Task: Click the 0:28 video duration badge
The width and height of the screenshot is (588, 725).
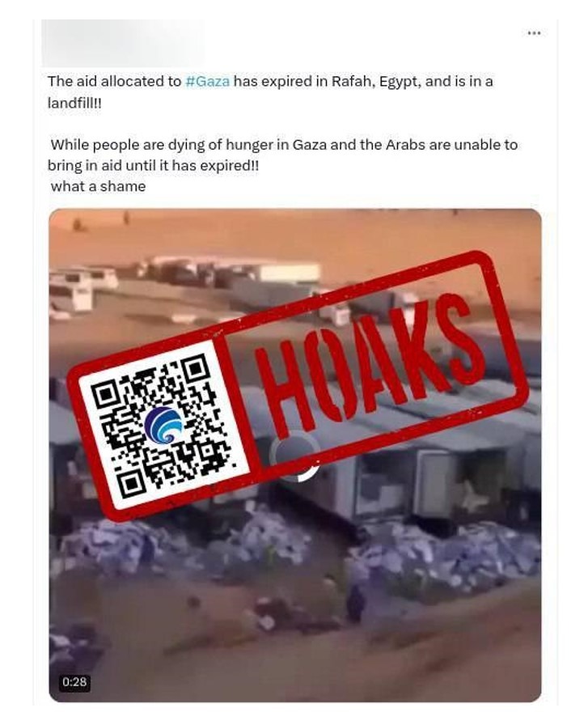Action: coord(74,681)
